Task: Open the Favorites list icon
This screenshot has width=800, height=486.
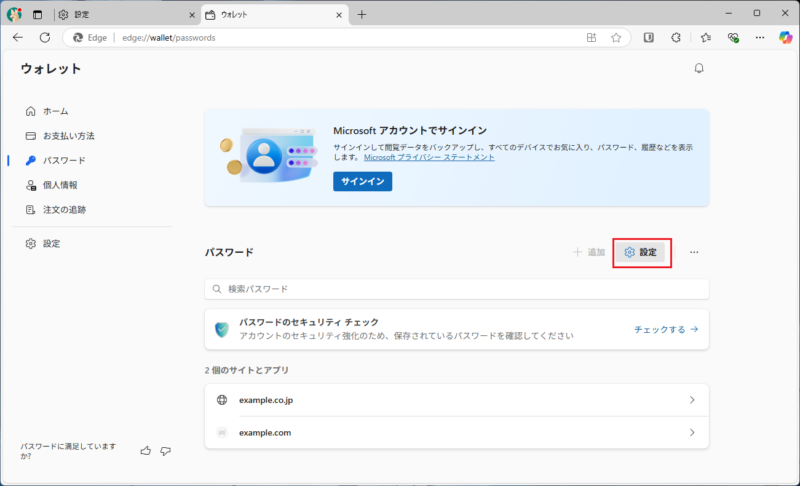Action: [706, 37]
